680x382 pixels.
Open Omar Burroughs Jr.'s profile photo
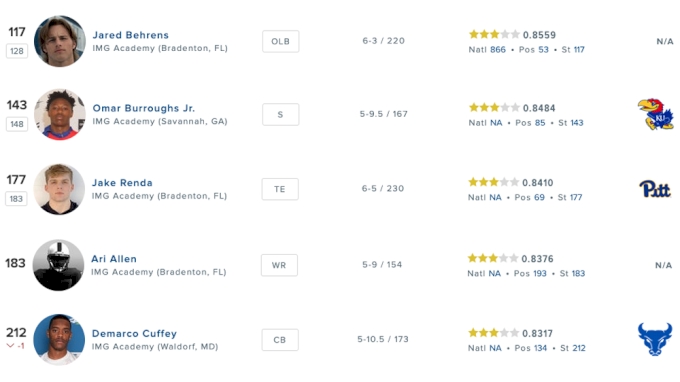coord(60,114)
